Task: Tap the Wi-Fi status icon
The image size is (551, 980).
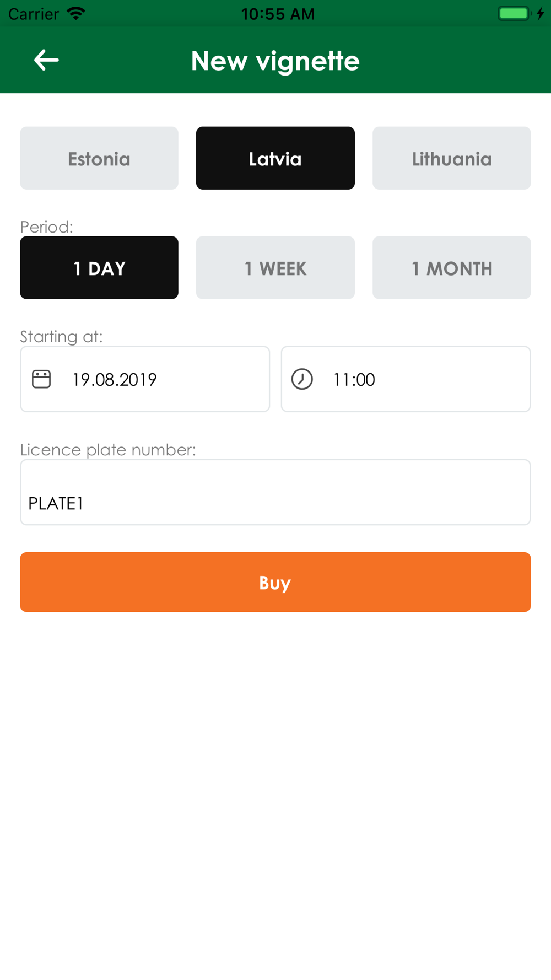Action: pyautogui.click(x=76, y=13)
